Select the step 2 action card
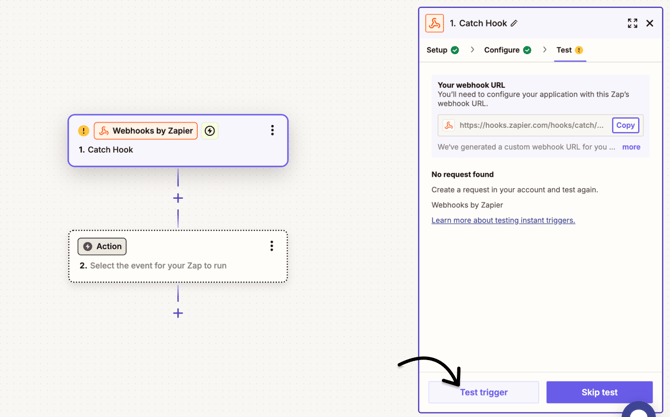 click(178, 256)
